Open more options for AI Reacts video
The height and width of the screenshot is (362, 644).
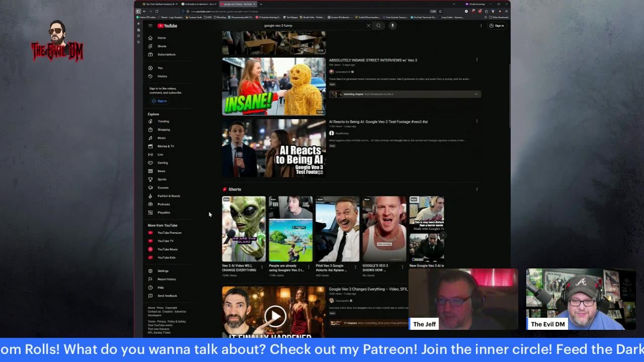tap(477, 121)
